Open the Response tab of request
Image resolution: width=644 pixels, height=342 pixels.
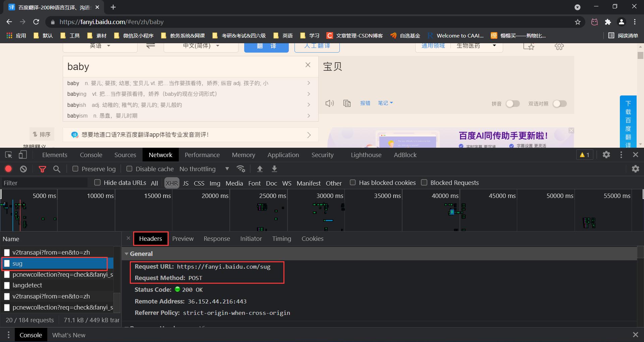tap(217, 238)
